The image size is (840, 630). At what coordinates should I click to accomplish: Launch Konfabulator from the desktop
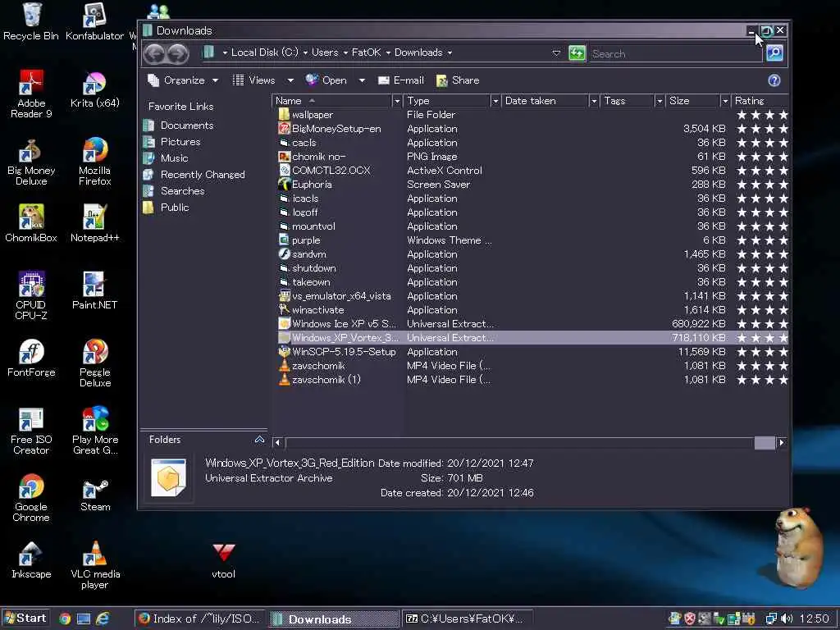pyautogui.click(x=94, y=21)
